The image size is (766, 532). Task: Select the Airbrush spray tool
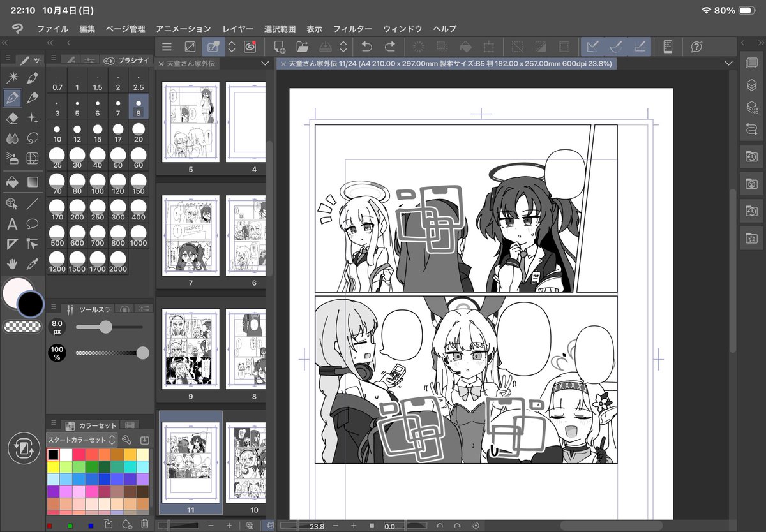point(12,158)
